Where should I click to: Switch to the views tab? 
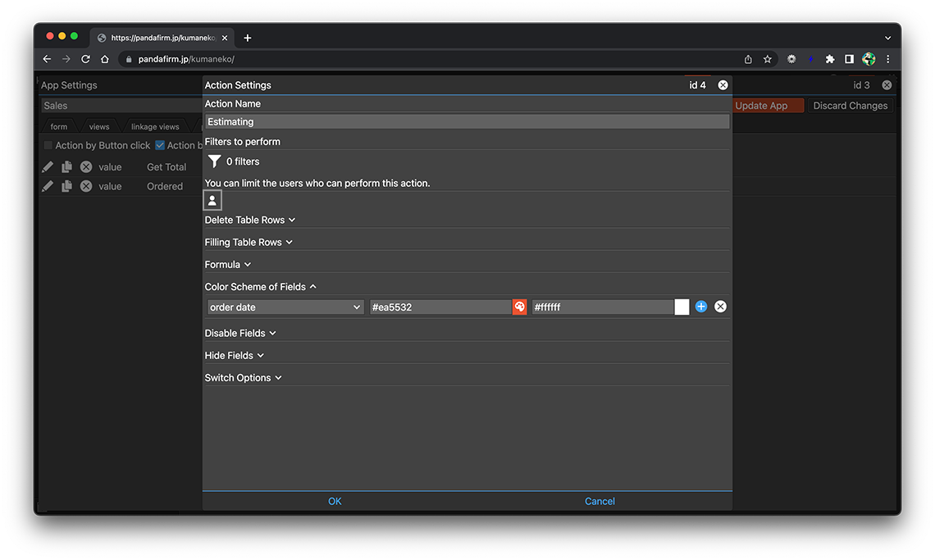click(99, 127)
